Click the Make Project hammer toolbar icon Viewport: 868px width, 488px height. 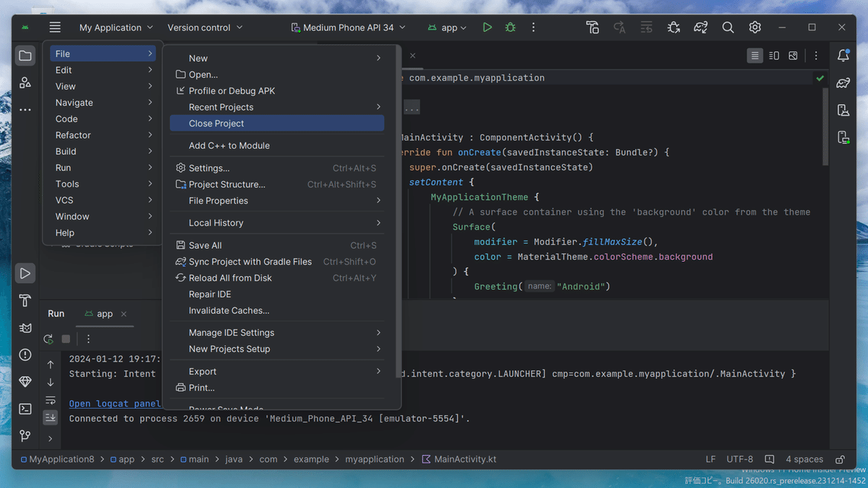pyautogui.click(x=592, y=27)
